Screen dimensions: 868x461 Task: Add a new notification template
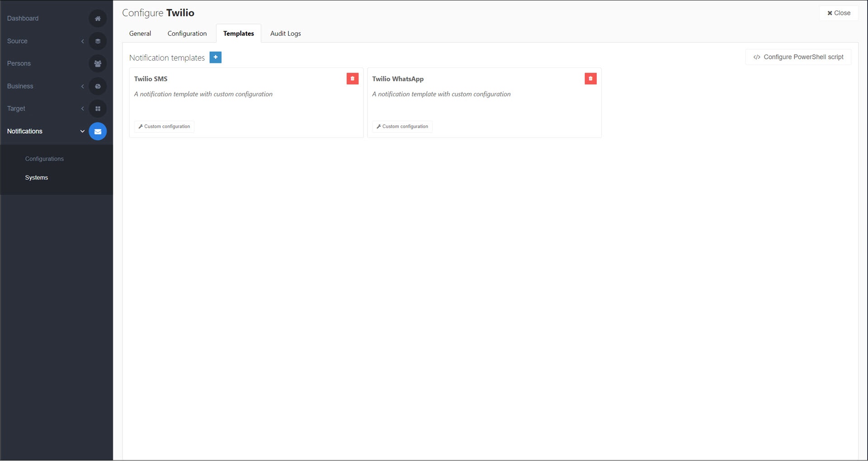(x=216, y=57)
